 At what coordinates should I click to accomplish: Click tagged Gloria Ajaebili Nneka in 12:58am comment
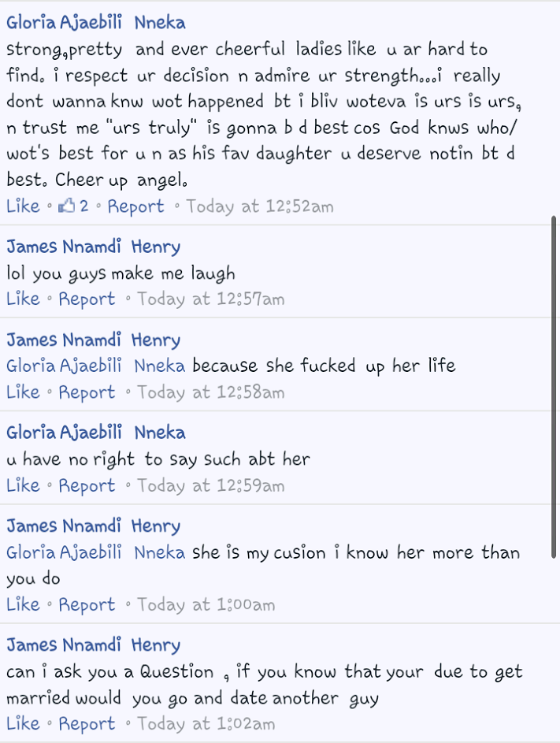[96, 366]
